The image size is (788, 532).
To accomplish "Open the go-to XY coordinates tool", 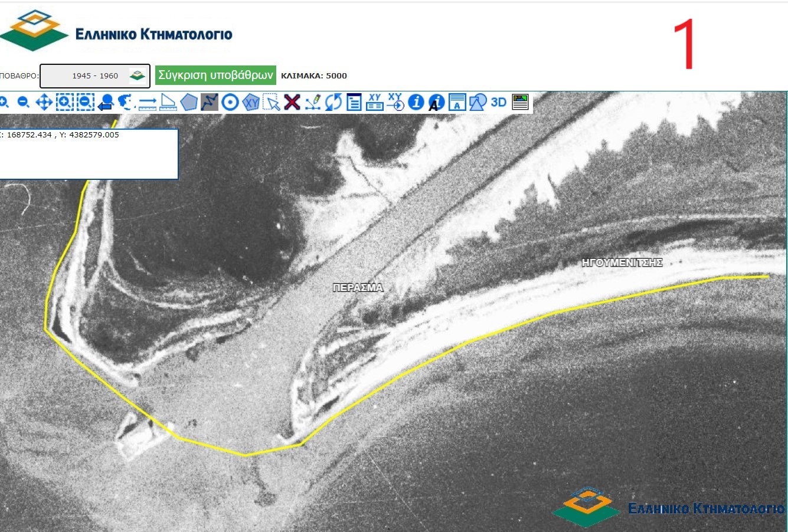I will point(395,102).
